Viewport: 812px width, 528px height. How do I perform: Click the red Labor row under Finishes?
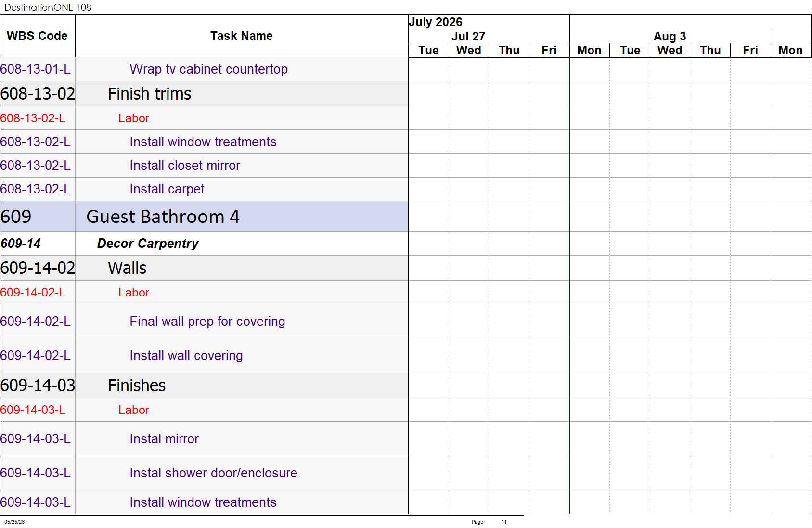[134, 410]
